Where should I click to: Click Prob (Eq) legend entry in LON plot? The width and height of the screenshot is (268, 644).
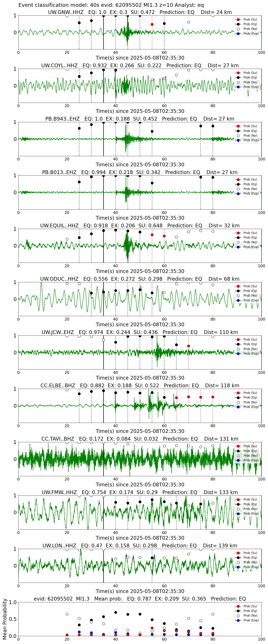(247, 557)
